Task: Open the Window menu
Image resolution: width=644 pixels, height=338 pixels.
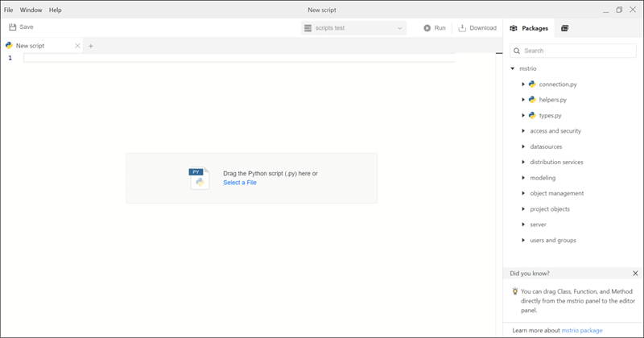Action: 31,10
